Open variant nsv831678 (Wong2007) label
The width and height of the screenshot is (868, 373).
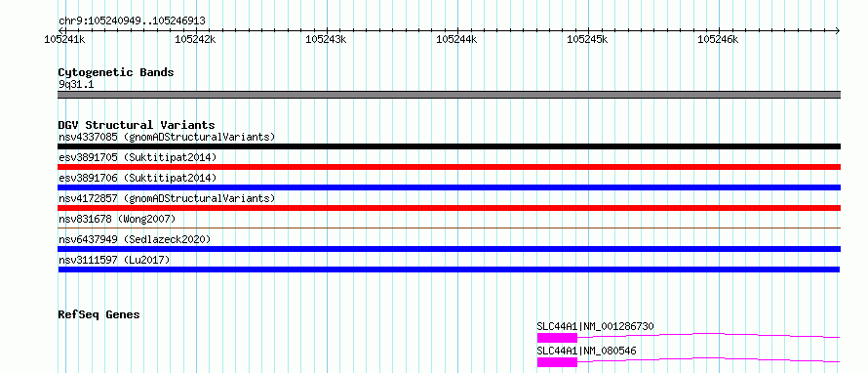point(117,219)
